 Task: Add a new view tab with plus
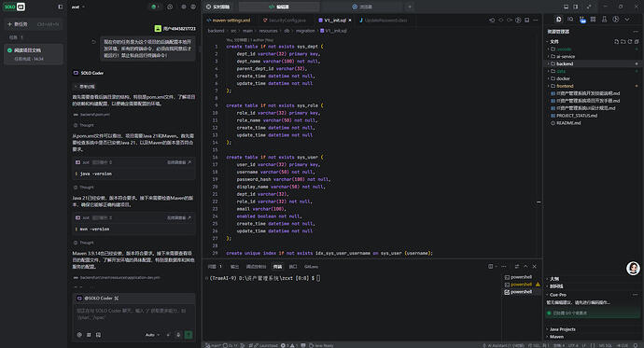(x=410, y=7)
